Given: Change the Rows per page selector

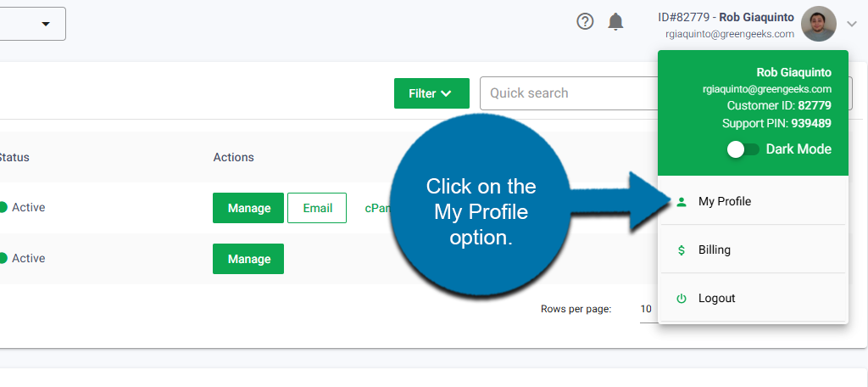Looking at the screenshot, I should click(646, 309).
